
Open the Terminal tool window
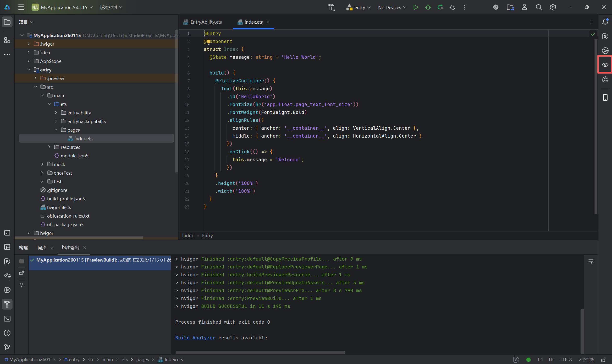click(x=7, y=319)
